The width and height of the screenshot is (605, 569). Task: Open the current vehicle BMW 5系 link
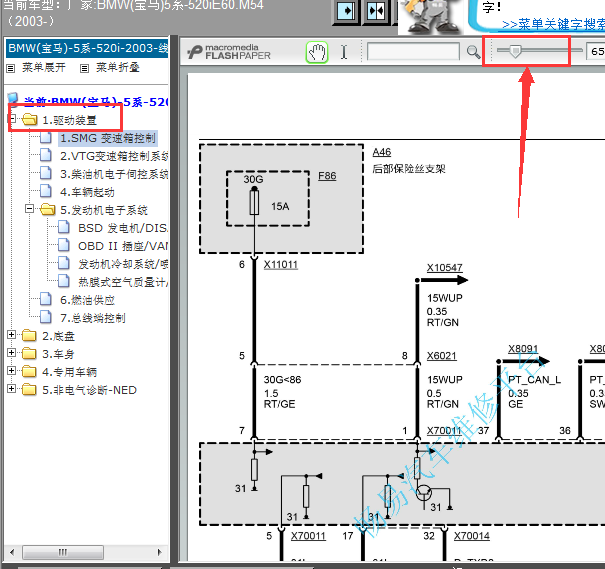96,102
